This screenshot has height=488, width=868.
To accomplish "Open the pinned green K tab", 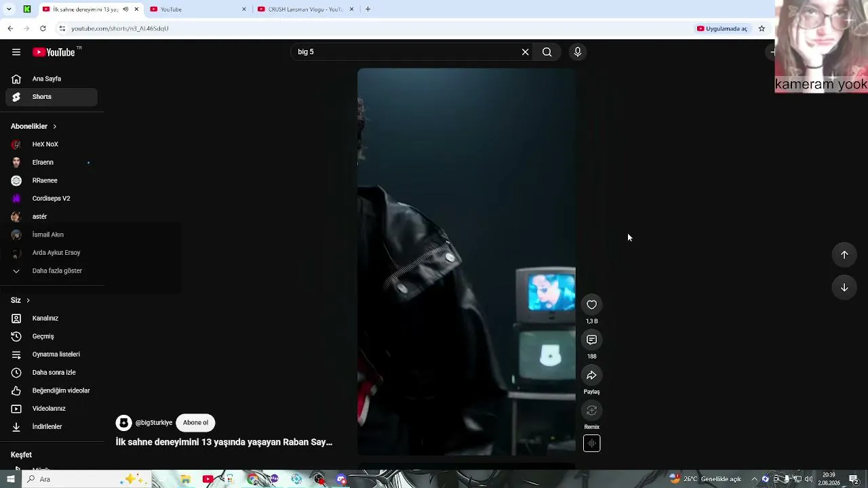I will point(27,9).
